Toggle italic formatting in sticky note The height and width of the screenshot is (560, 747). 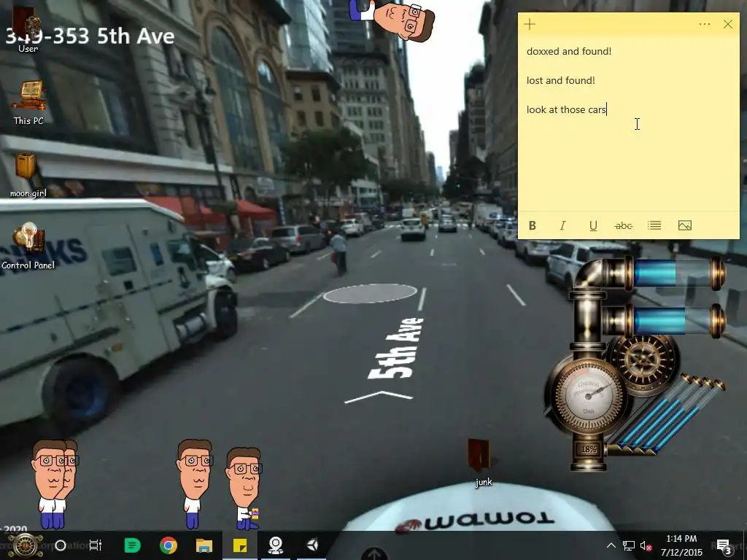click(x=562, y=226)
